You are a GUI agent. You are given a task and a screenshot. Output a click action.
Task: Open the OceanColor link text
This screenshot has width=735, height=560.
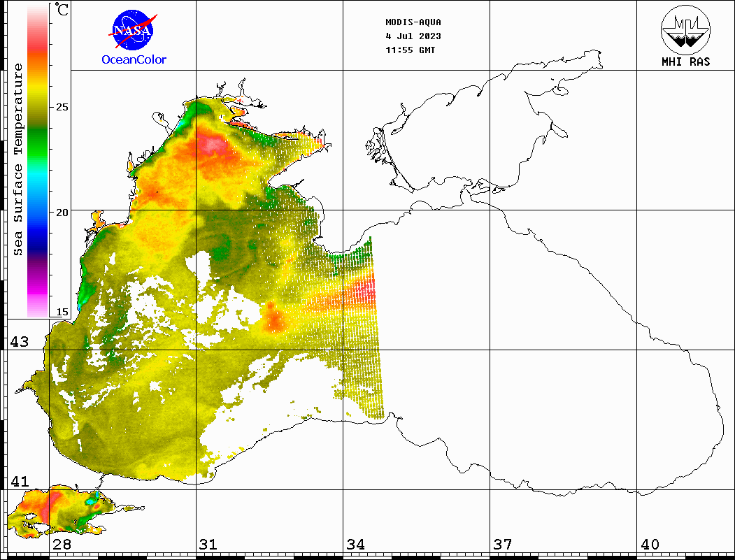[x=134, y=60]
